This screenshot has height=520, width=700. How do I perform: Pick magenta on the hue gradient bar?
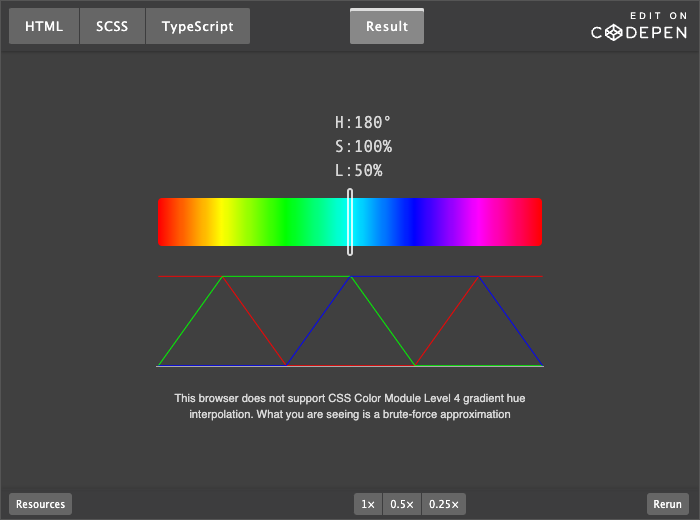point(478,222)
